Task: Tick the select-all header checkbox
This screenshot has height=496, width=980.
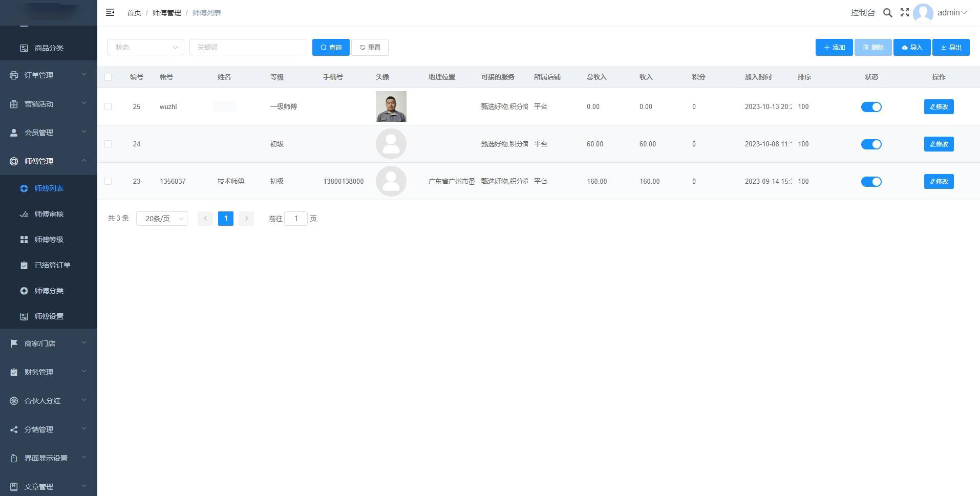Action: point(108,77)
